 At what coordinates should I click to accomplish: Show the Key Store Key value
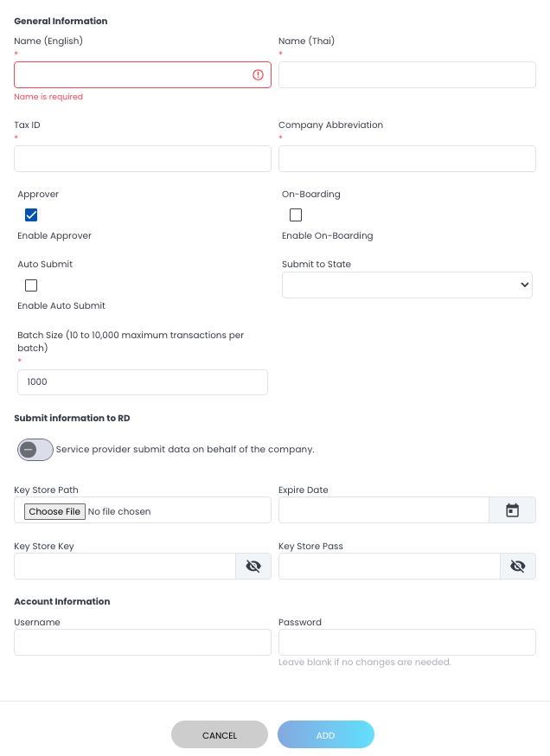(253, 567)
